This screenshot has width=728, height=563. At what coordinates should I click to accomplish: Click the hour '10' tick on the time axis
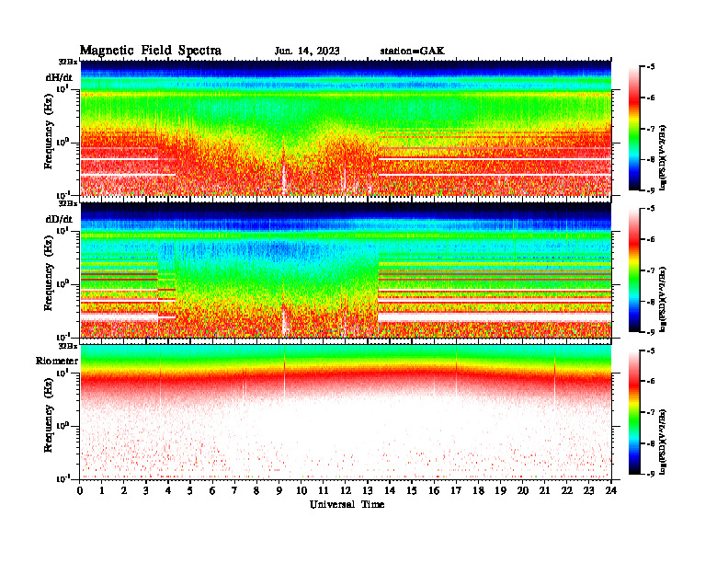(x=301, y=490)
